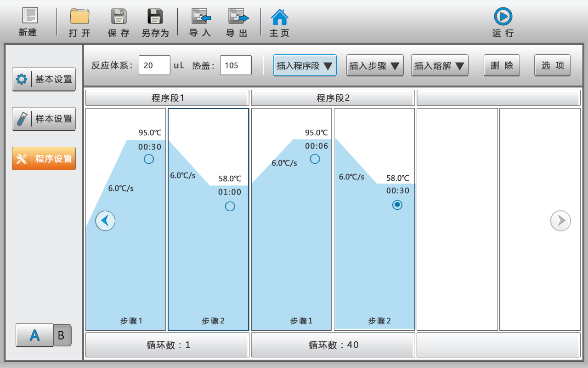This screenshot has height=368, width=588.
Task: Open the 选项 button
Action: [x=552, y=65]
